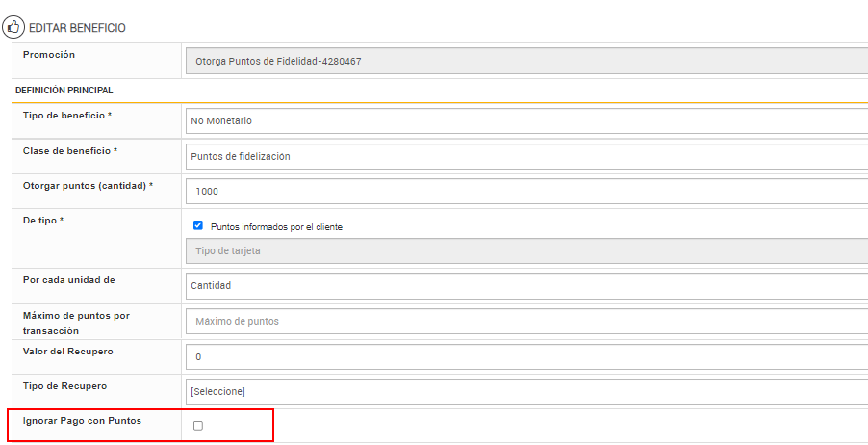The image size is (868, 445).
Task: Open the Tipo de beneficio dropdown
Action: [526, 121]
